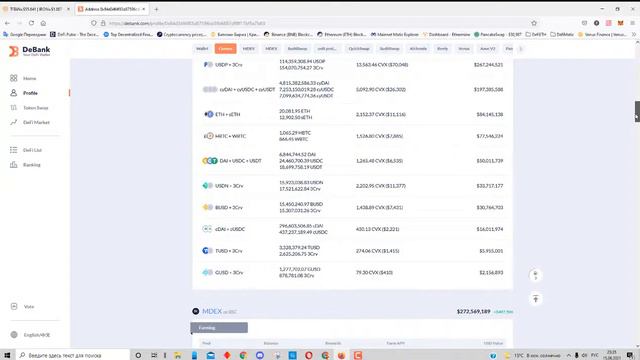This screenshot has width=640, height=360.
Task: Click the browser Back arrow
Action: [x=7, y=23]
